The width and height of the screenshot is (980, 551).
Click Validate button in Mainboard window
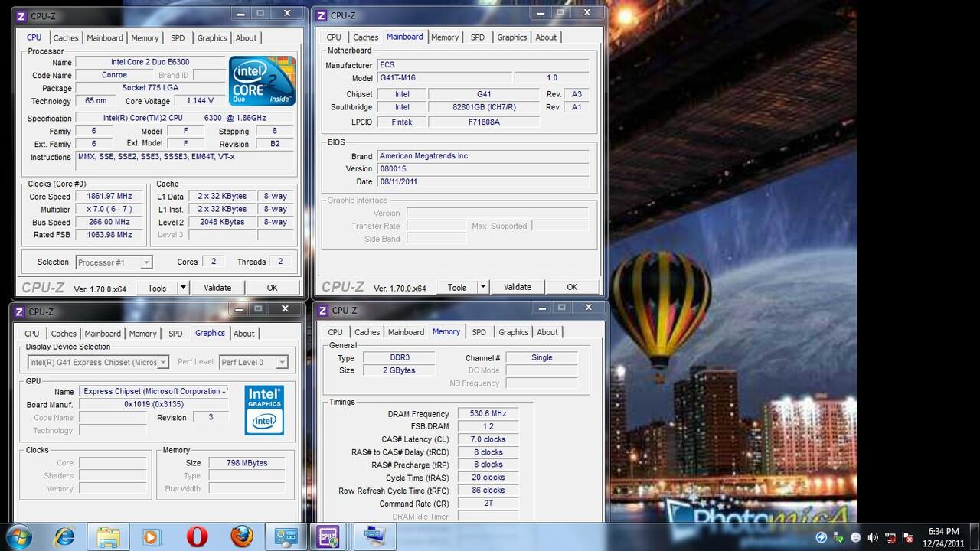[518, 287]
